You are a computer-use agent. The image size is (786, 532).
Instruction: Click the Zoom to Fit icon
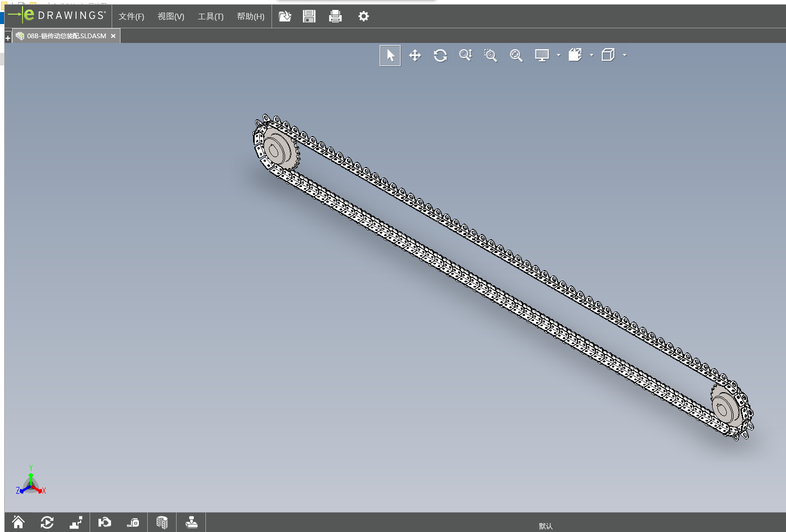516,56
